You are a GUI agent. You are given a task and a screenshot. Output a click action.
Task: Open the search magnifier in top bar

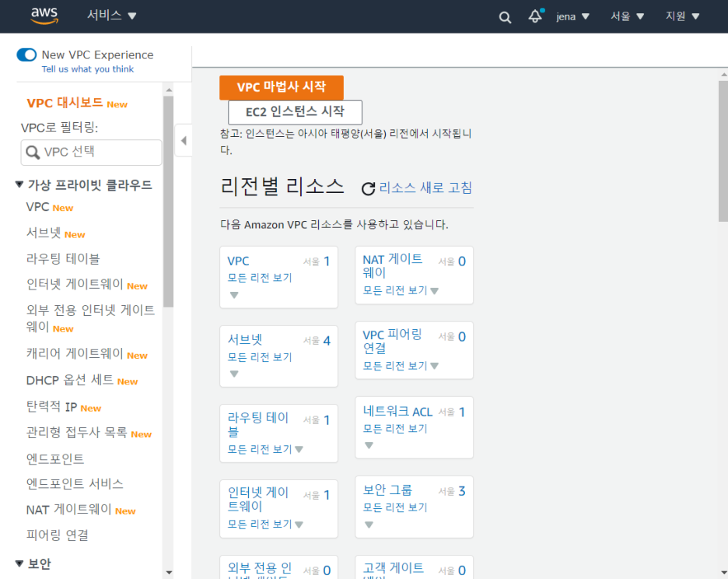pos(505,18)
